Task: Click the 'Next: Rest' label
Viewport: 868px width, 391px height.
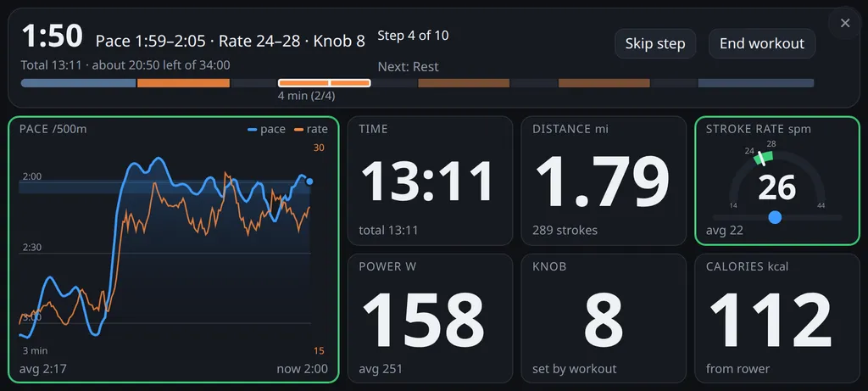Action: click(x=408, y=67)
